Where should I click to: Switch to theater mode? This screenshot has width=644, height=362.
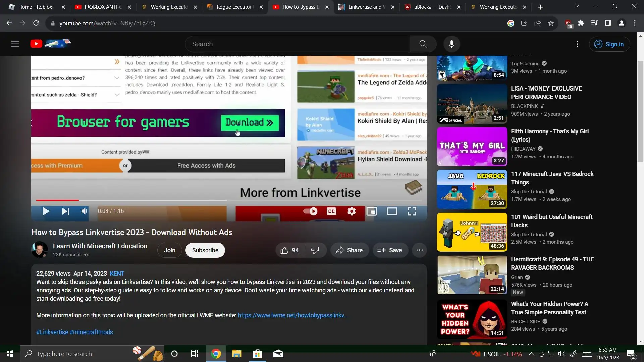click(x=392, y=211)
